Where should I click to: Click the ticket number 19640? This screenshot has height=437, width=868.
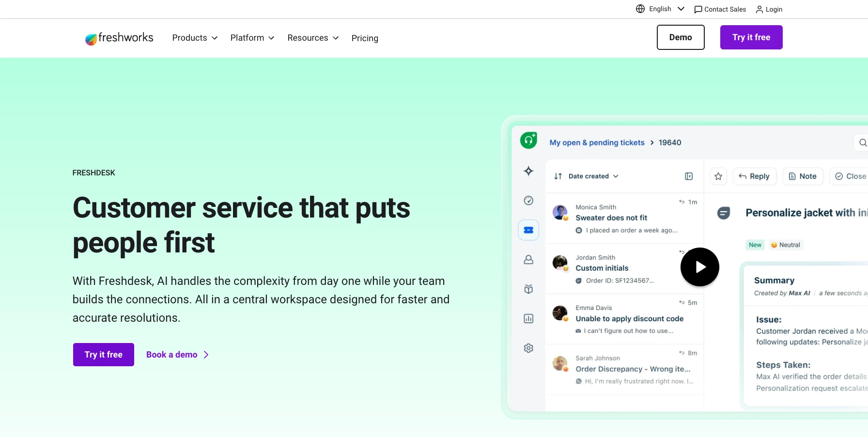tap(670, 142)
